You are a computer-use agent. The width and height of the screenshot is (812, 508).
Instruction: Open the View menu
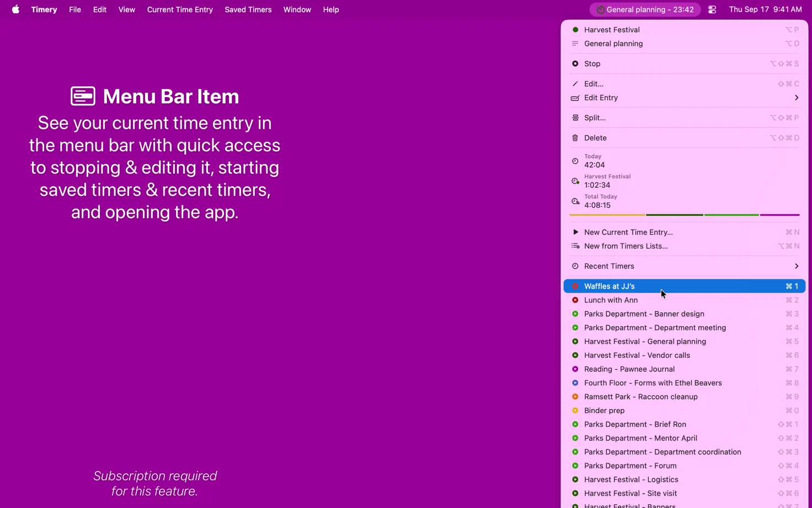(x=126, y=9)
